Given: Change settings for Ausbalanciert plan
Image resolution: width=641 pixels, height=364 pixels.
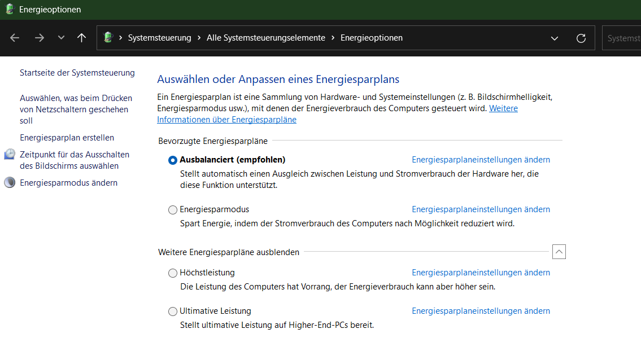Looking at the screenshot, I should (481, 160).
